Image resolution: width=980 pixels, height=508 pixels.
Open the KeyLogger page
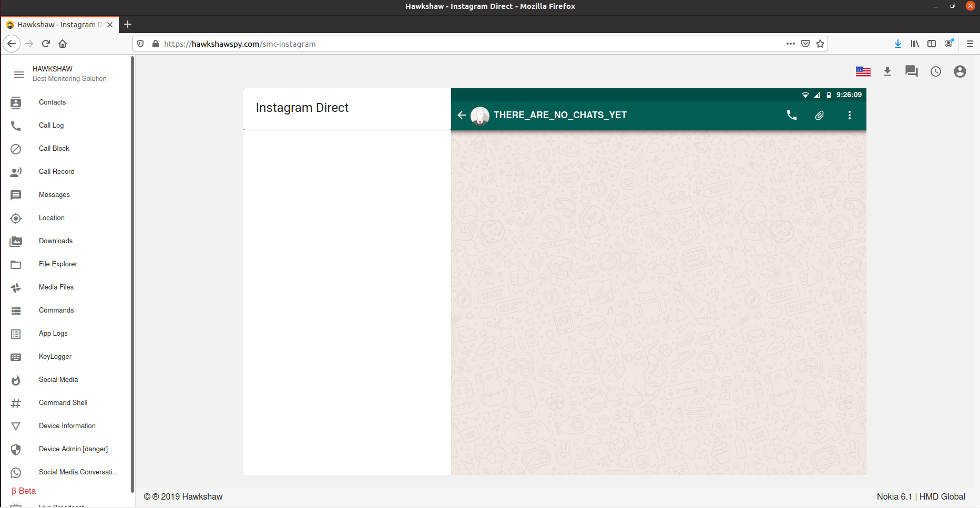(55, 357)
